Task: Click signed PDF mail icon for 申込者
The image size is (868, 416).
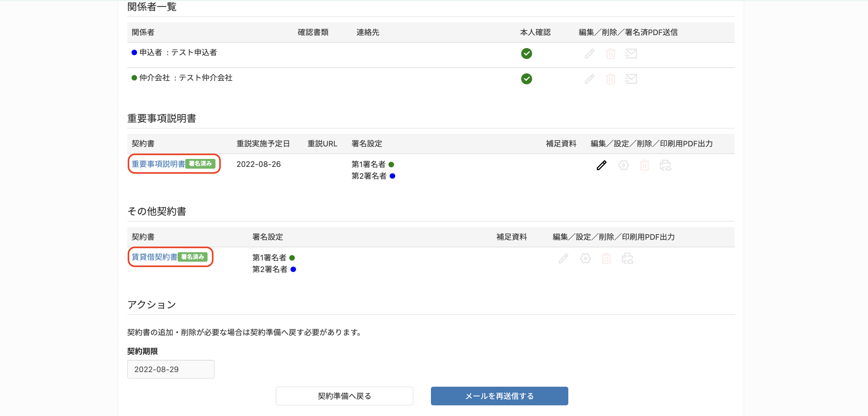Action: pos(631,53)
